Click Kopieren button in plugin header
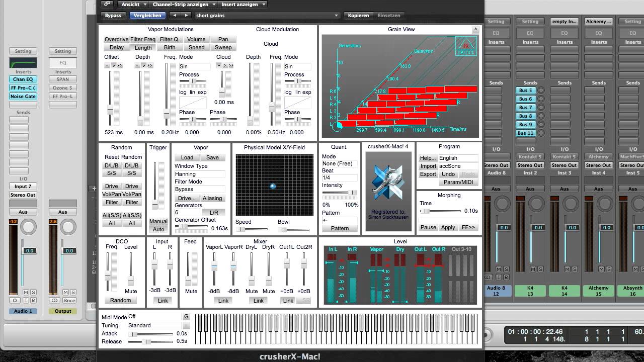Screen dimensions: 644x362 tap(359, 15)
